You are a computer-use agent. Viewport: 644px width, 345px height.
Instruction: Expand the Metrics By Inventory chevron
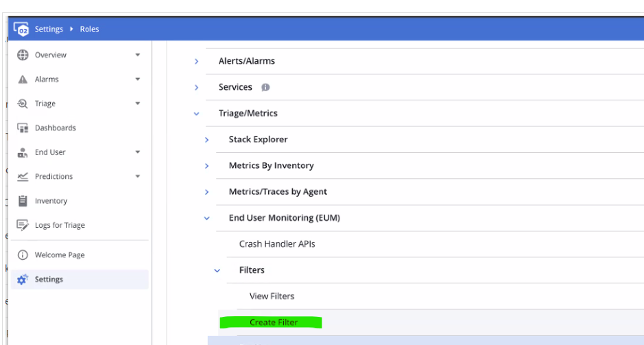pyautogui.click(x=206, y=166)
